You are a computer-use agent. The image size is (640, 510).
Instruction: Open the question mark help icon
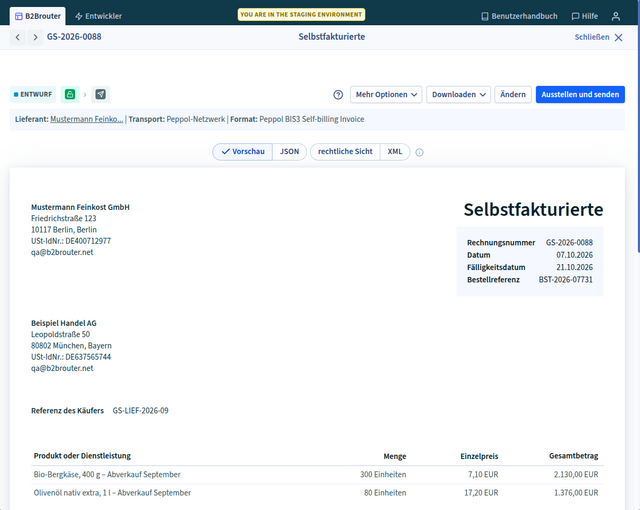(338, 95)
